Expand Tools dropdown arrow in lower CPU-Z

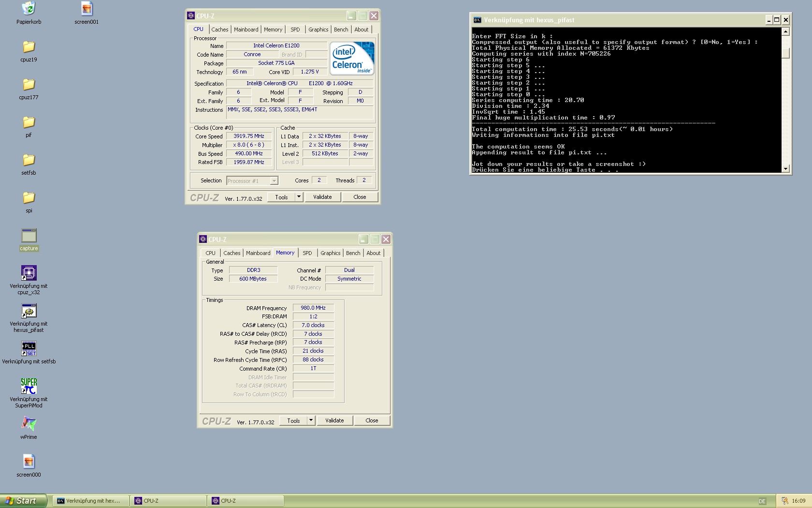click(311, 420)
